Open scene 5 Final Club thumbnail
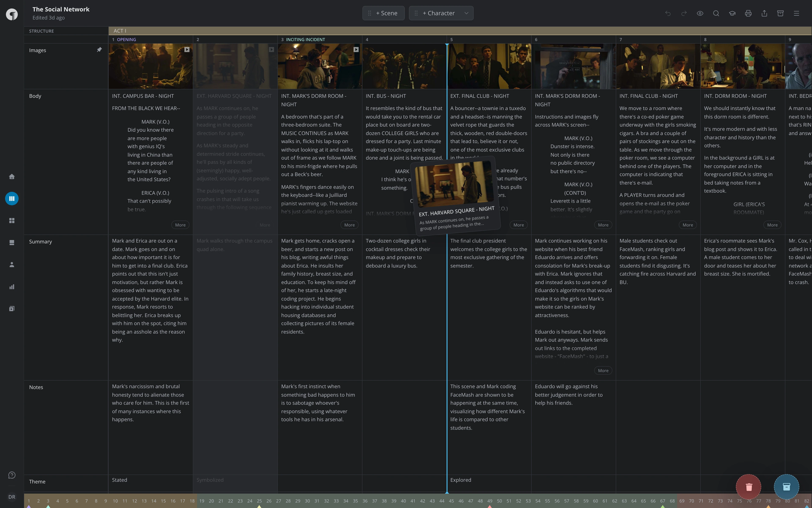This screenshot has height=508, width=812. pos(490,66)
